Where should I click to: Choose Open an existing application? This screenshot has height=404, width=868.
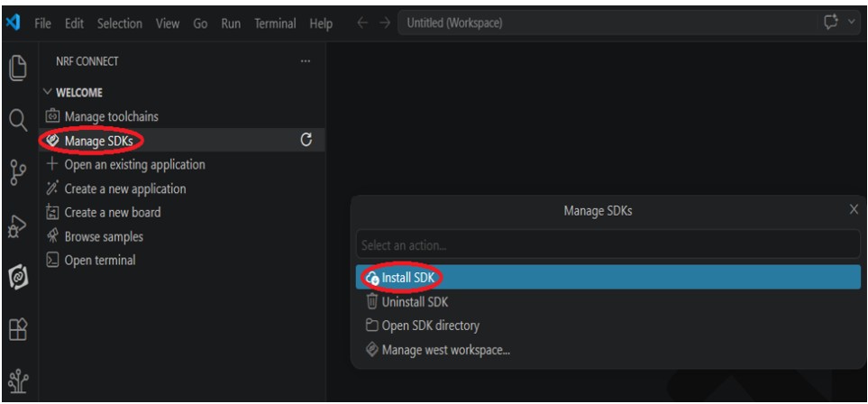pos(181,165)
